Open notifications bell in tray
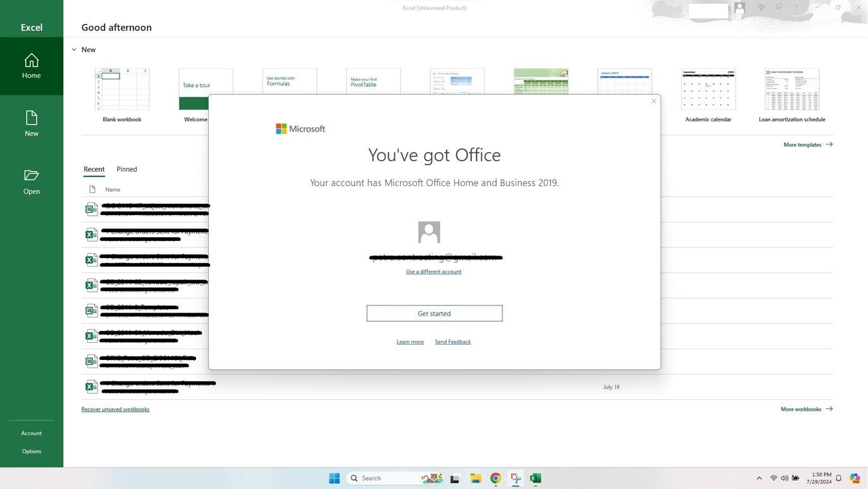 click(x=839, y=478)
